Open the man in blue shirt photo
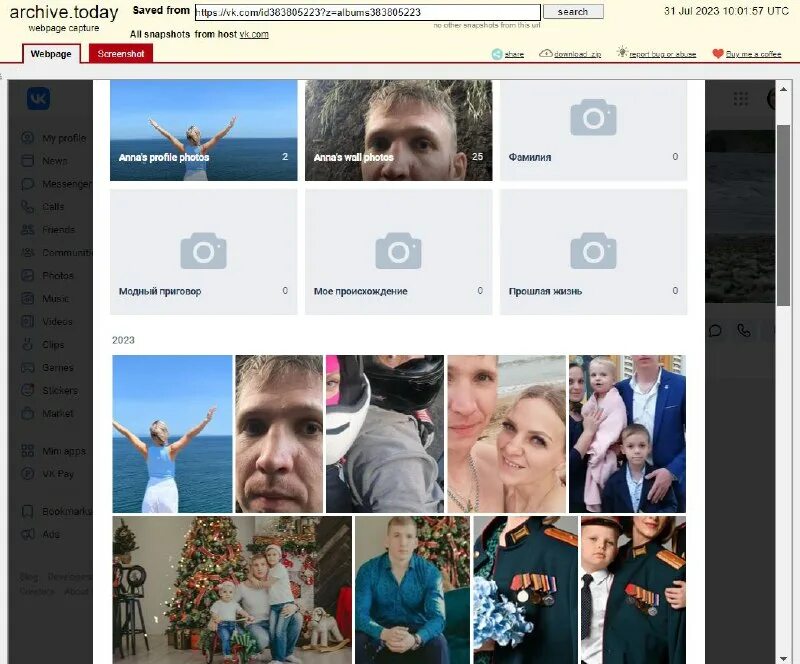 click(x=412, y=590)
